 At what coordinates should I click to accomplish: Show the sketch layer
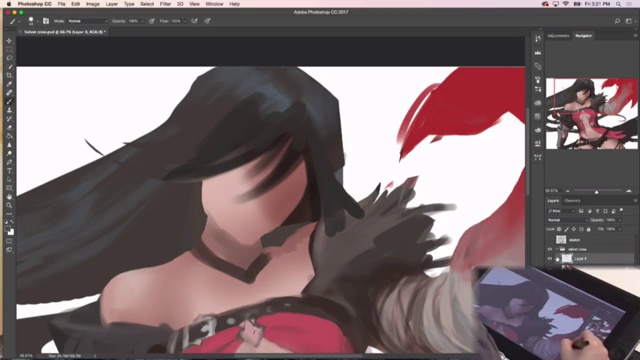[550, 240]
